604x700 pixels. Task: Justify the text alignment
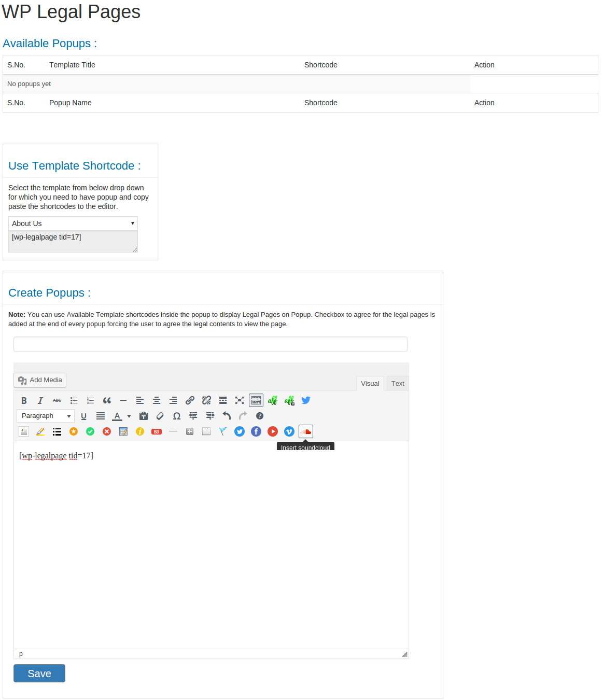(x=101, y=416)
